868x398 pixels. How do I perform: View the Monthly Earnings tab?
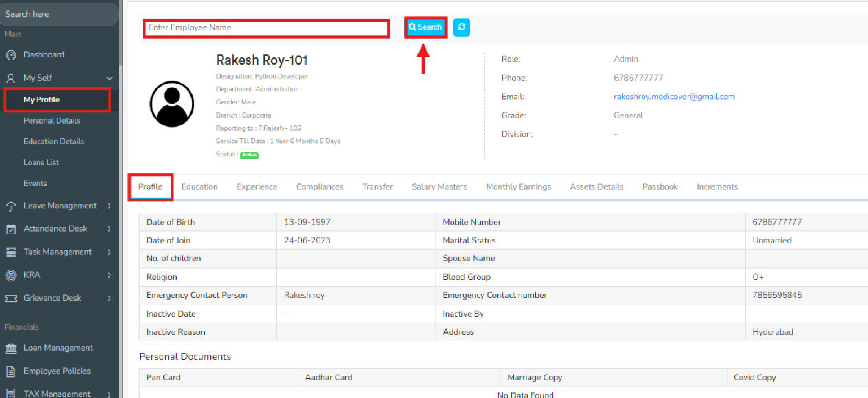pos(518,187)
